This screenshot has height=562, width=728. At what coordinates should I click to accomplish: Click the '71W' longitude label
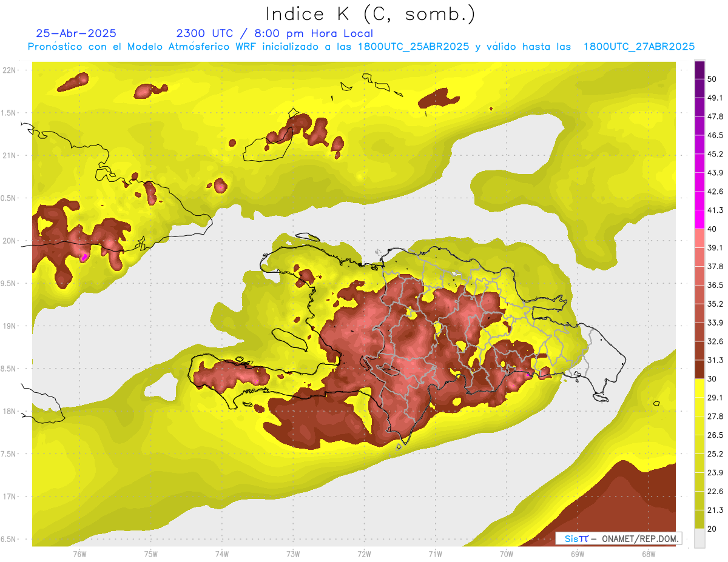[435, 554]
